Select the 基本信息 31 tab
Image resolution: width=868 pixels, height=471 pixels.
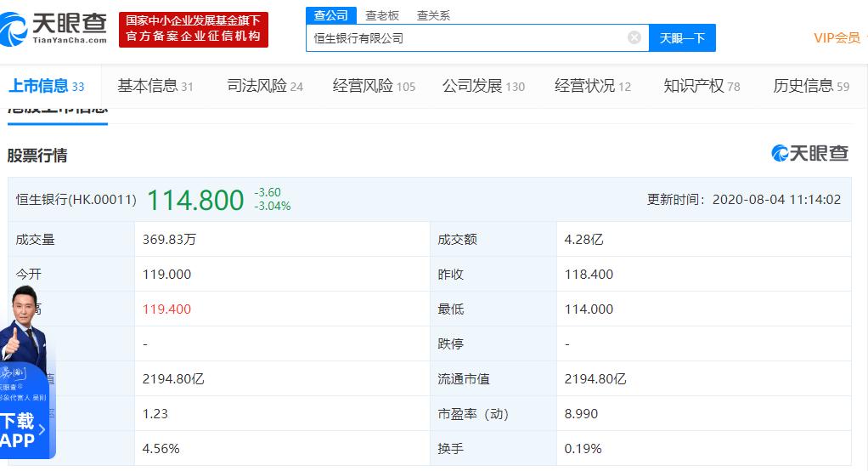click(155, 86)
